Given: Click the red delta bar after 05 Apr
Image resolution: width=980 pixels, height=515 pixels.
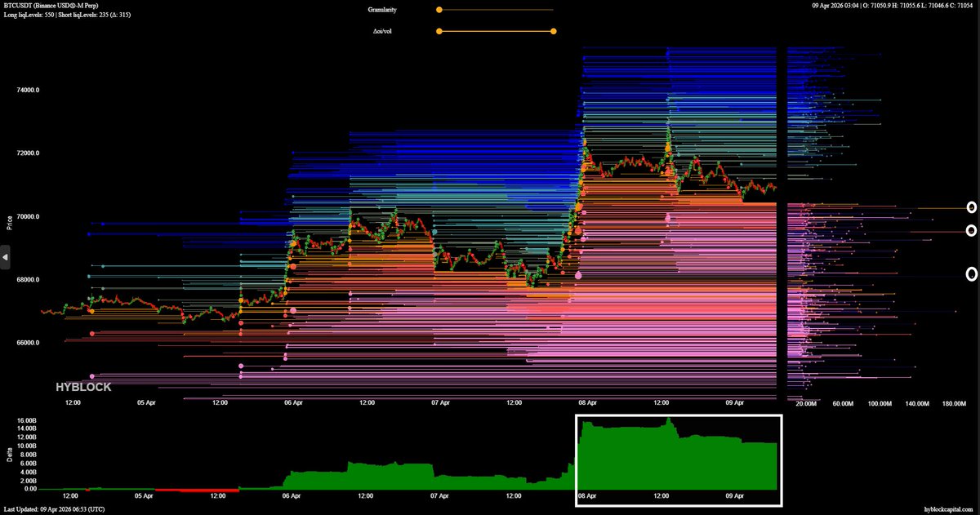Looking at the screenshot, I should pos(196,490).
